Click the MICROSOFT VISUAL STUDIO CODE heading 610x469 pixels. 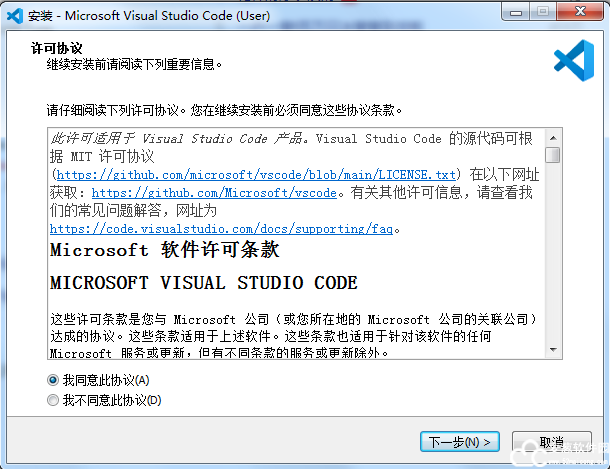point(203,282)
